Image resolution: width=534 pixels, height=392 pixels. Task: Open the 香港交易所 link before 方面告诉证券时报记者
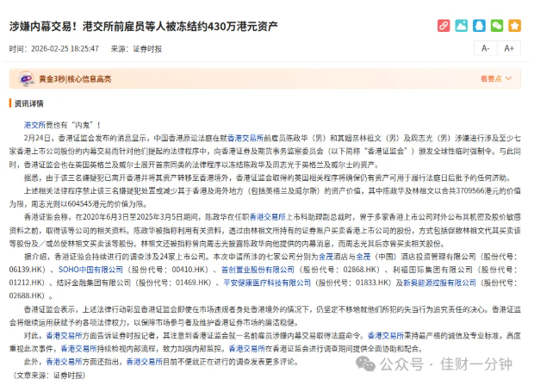[x=64, y=335]
